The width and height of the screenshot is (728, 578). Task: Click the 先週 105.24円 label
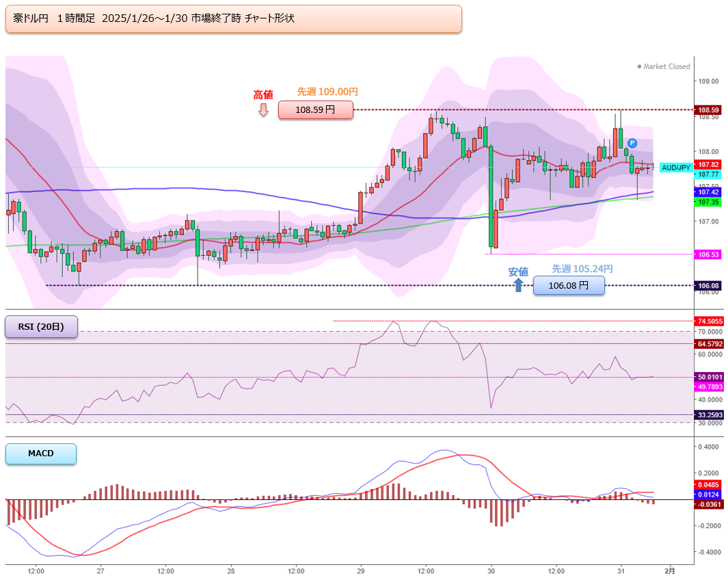point(582,269)
